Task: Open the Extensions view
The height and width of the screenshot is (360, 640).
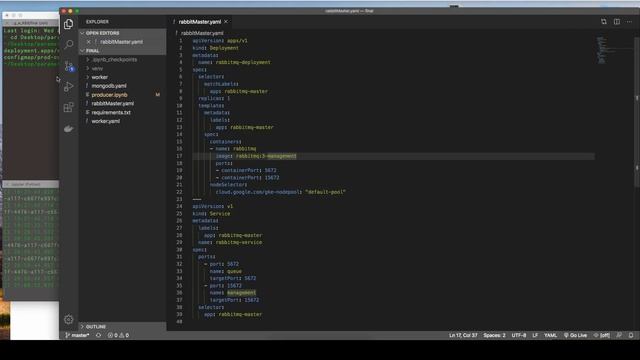Action: [69, 107]
